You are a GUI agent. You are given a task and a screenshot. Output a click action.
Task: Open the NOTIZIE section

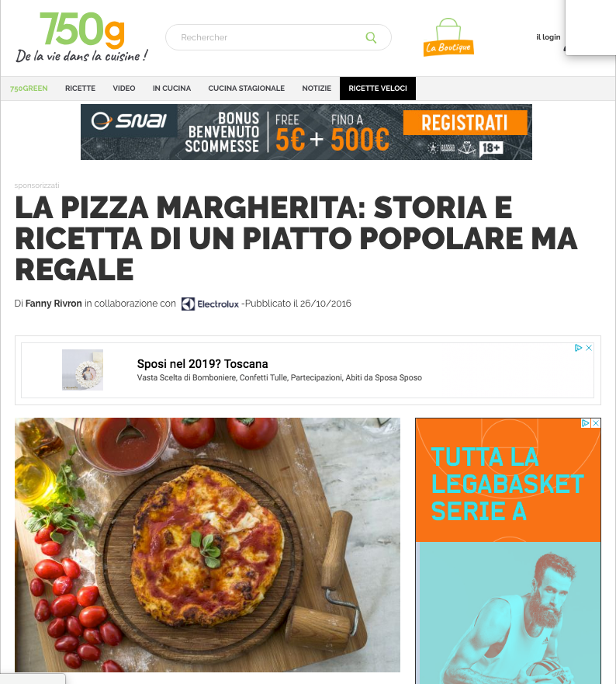(x=317, y=89)
